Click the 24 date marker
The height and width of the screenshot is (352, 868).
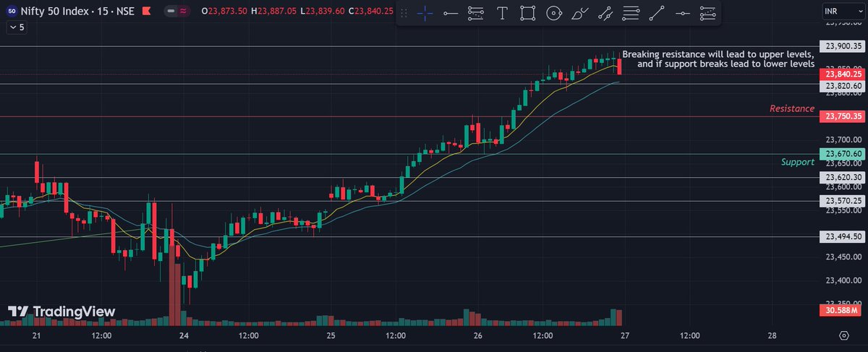[x=184, y=336]
